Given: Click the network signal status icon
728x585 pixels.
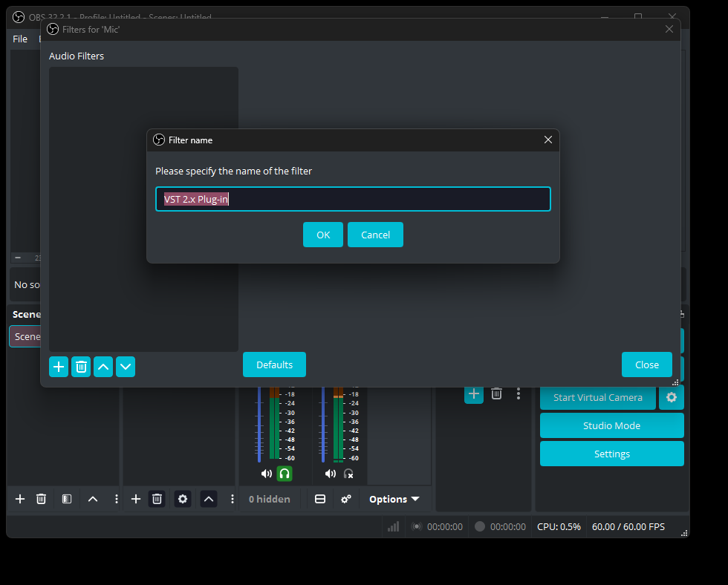Looking at the screenshot, I should 393,526.
